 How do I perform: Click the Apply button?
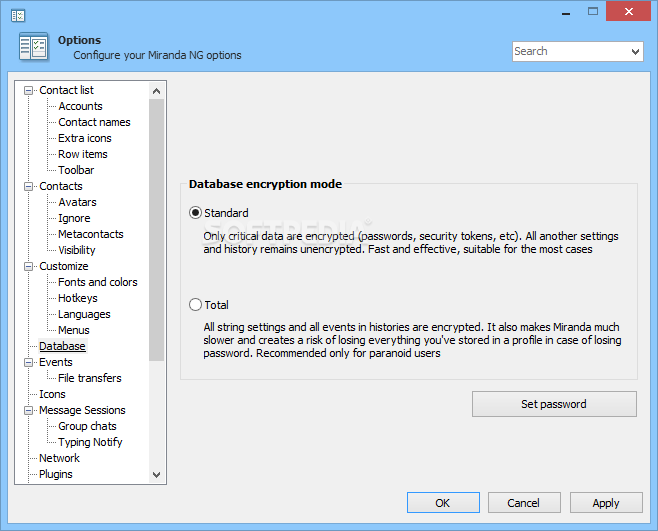pos(606,502)
